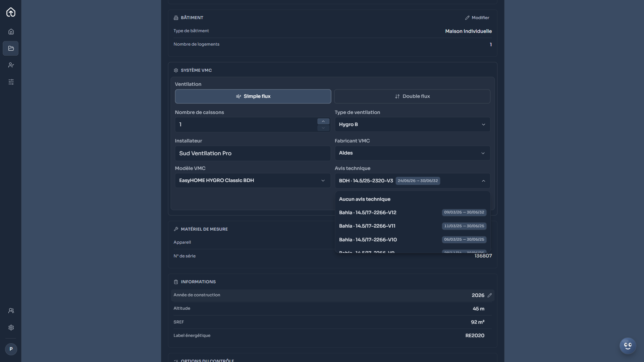Viewport: 644px width, 362px height.
Task: Select Simple flux ventilation
Action: point(253,97)
